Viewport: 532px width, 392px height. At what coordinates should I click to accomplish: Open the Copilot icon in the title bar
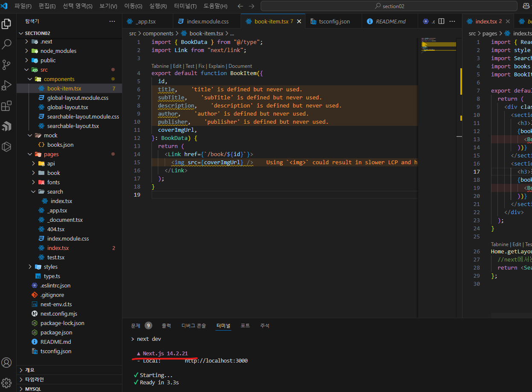tap(526, 6)
